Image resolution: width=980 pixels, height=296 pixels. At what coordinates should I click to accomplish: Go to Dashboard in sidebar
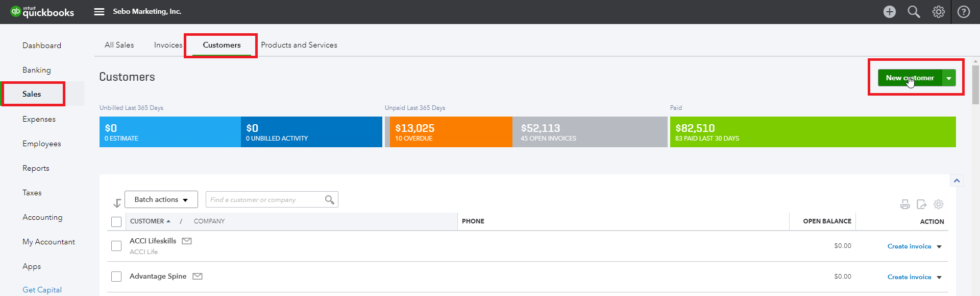[42, 45]
